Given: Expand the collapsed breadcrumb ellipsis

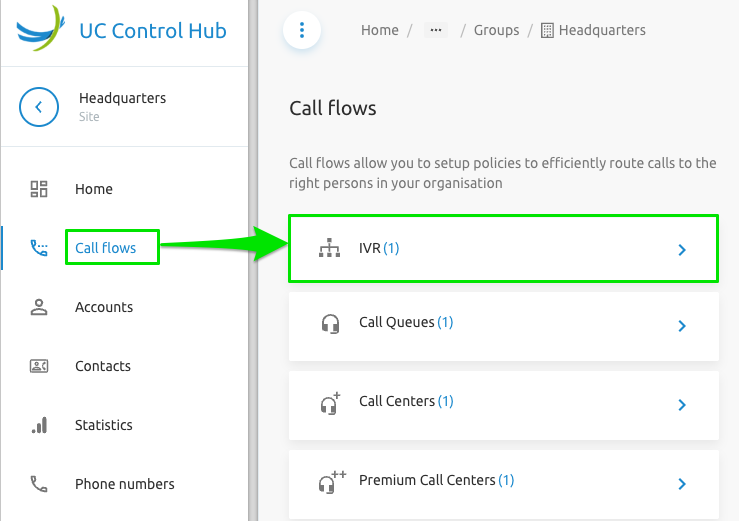Looking at the screenshot, I should click(436, 30).
